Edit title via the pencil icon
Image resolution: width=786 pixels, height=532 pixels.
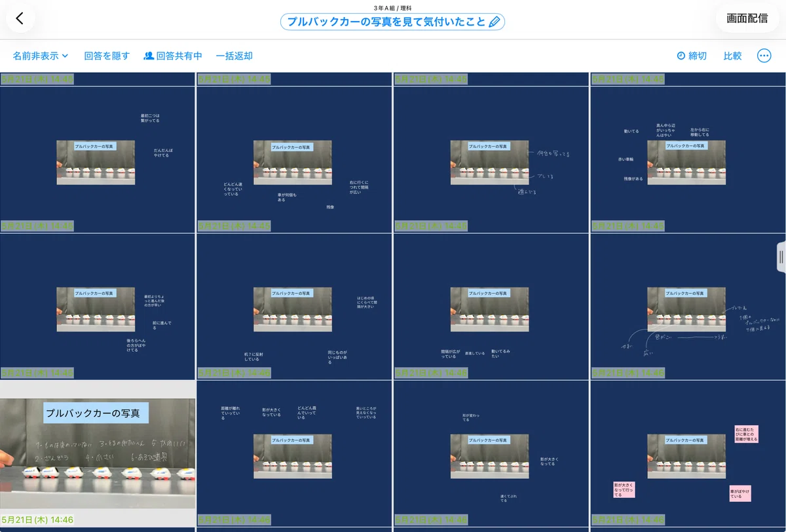[495, 22]
